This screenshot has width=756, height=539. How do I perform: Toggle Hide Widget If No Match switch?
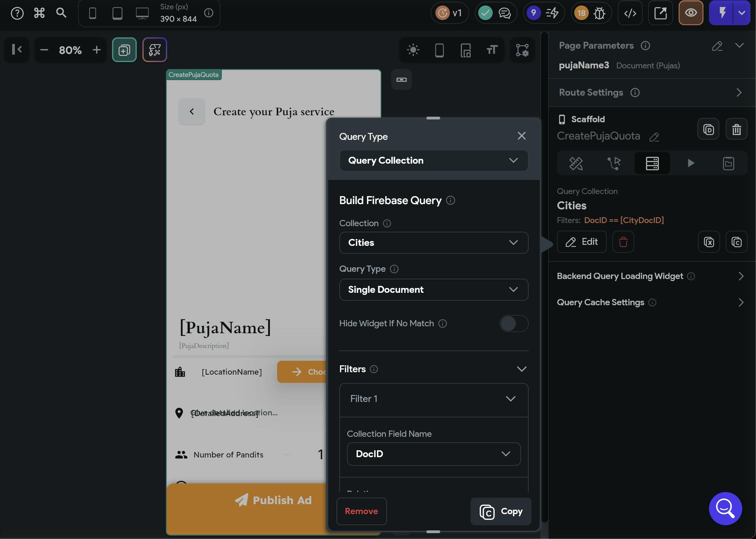pos(513,324)
